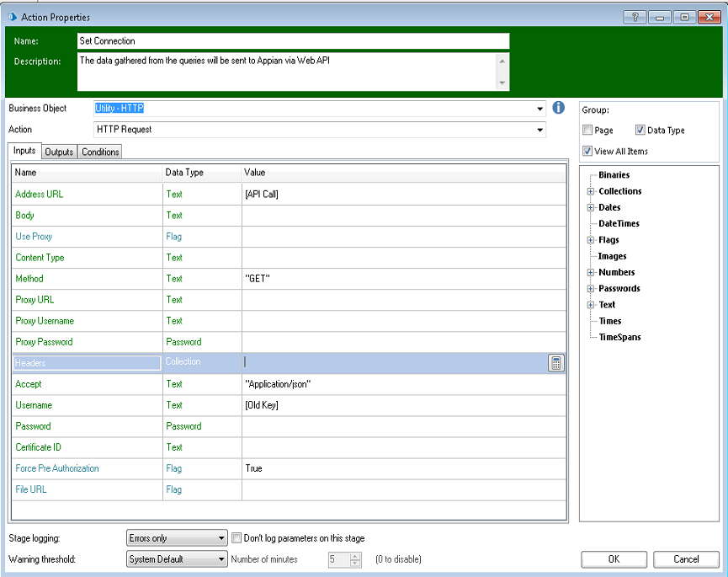Enable Don't log parameters on this stage
This screenshot has width=728, height=577.
pyautogui.click(x=236, y=538)
